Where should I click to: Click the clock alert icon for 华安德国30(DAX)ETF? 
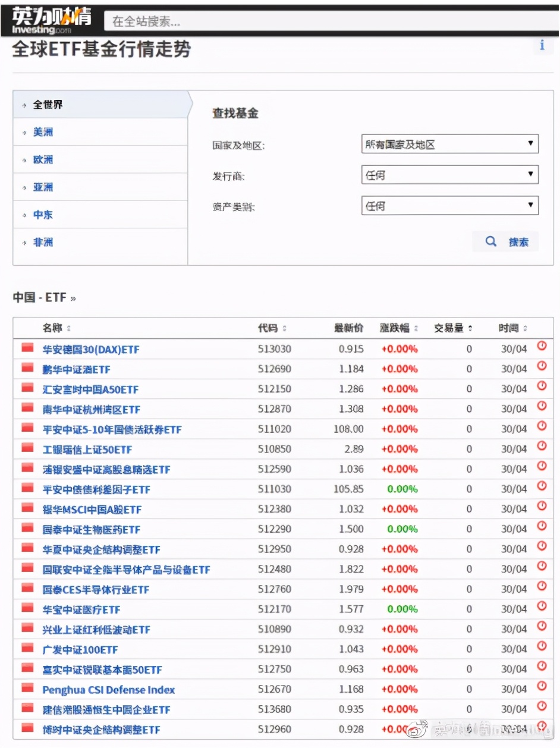[542, 346]
